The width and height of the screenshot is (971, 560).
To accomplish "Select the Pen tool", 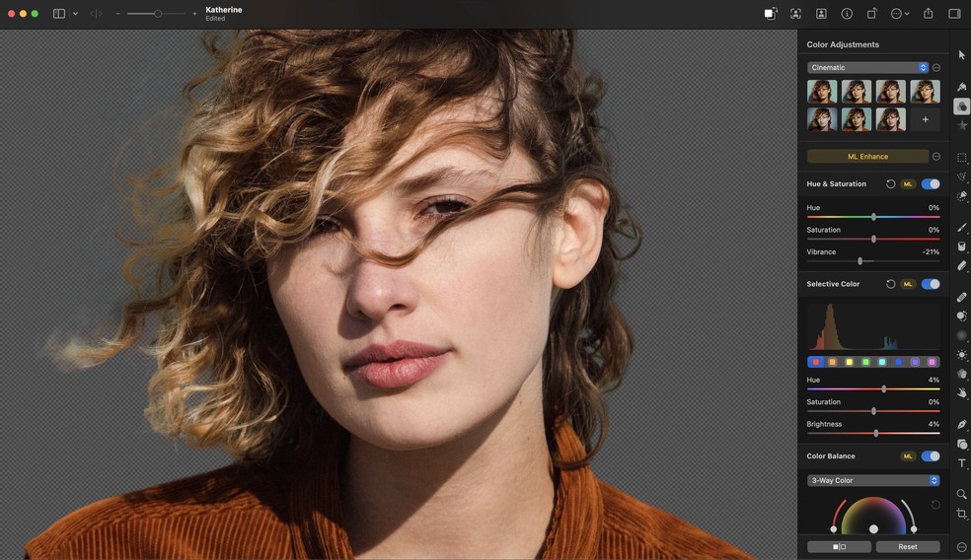I will (962, 425).
